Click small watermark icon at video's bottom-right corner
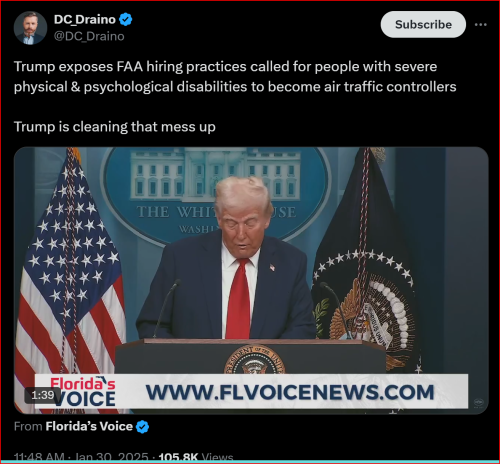 pos(478,402)
